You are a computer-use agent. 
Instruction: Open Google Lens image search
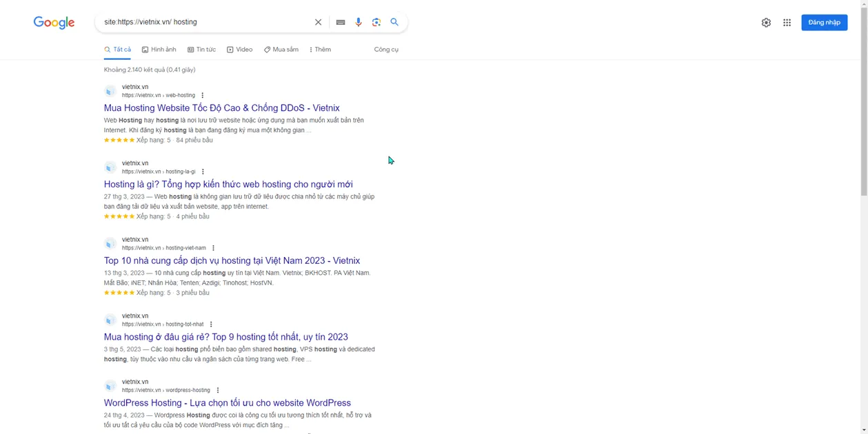pyautogui.click(x=376, y=21)
